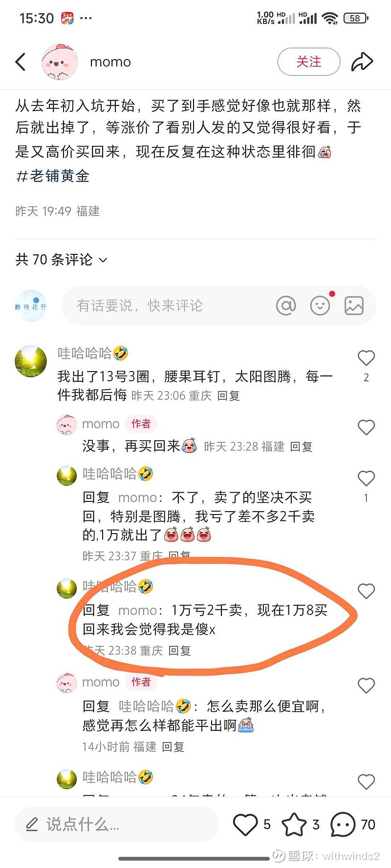The width and height of the screenshot is (391, 868).
Task: Expand the 共70条评论 sort dropdown
Action: point(61,260)
